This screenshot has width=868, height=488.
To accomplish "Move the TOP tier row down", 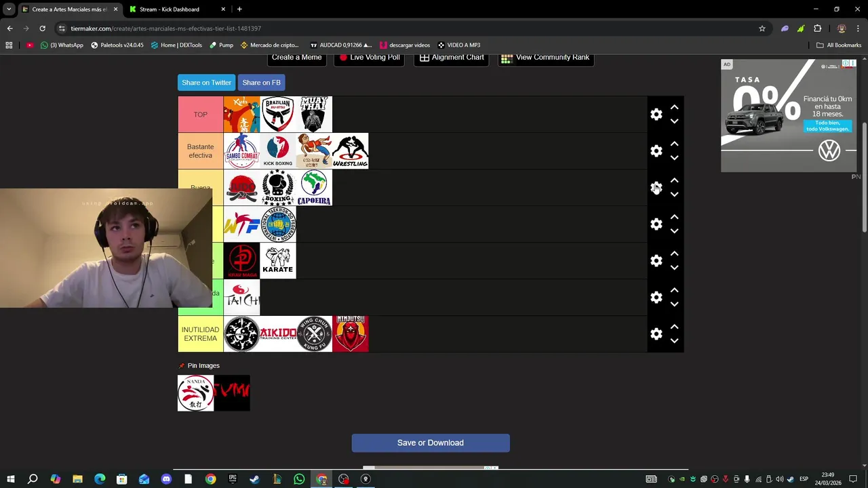I will [674, 121].
